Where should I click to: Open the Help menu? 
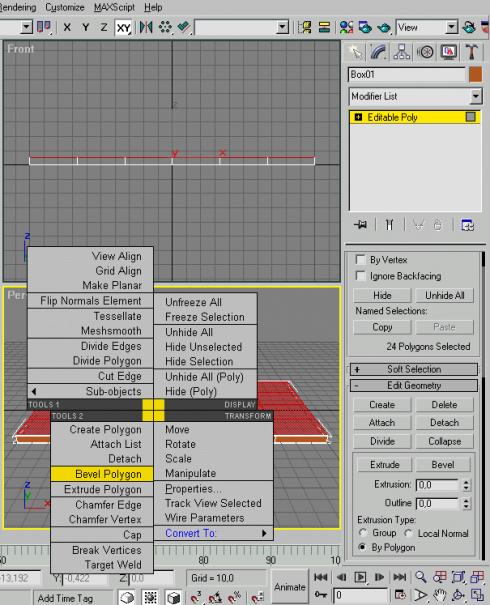[153, 7]
